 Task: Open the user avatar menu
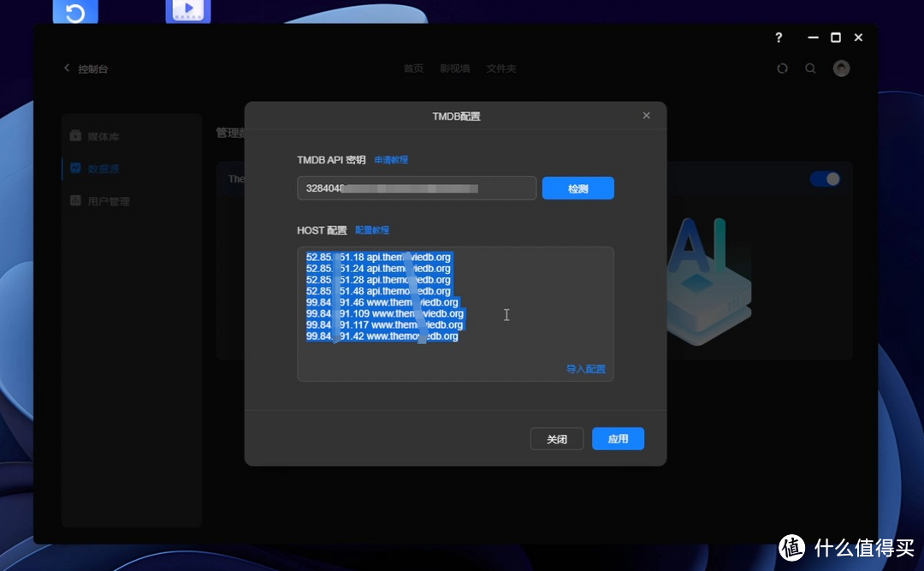841,68
